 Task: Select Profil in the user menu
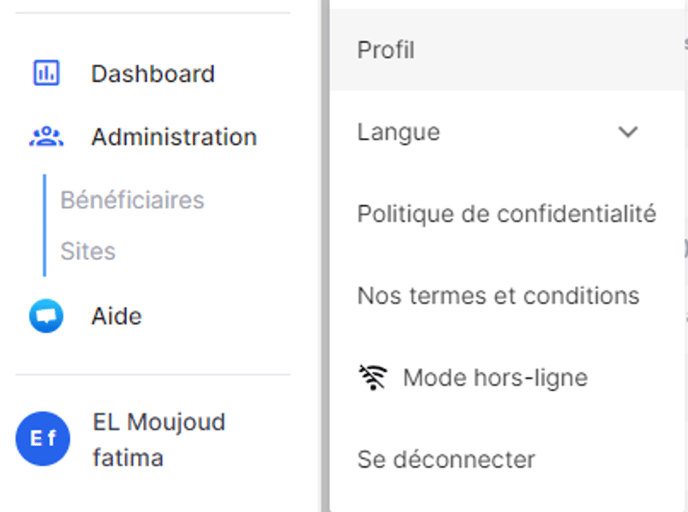click(x=386, y=50)
